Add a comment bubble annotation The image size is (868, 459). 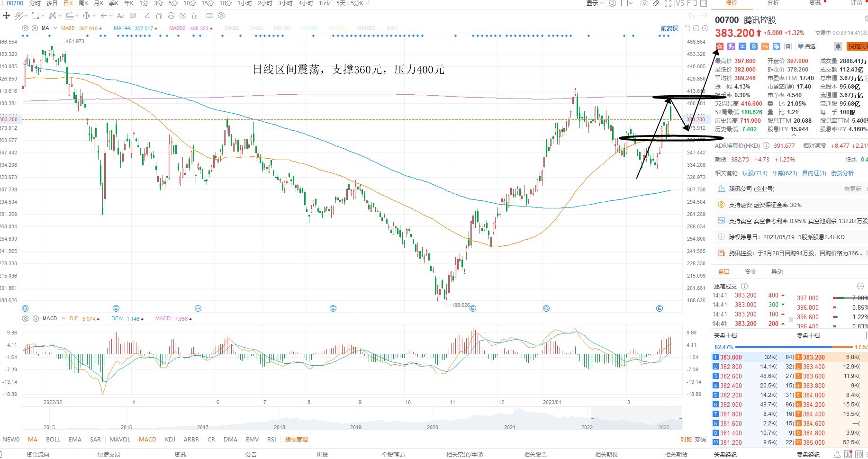coord(133,16)
